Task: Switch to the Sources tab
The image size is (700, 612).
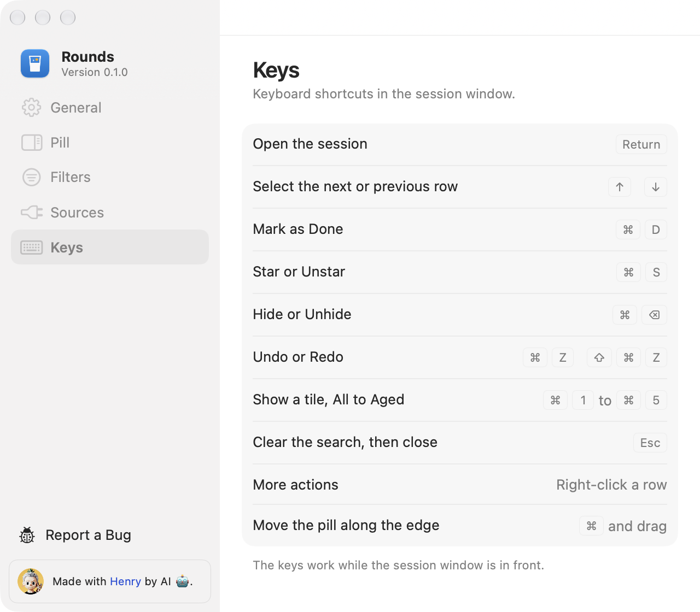Action: pos(110,212)
